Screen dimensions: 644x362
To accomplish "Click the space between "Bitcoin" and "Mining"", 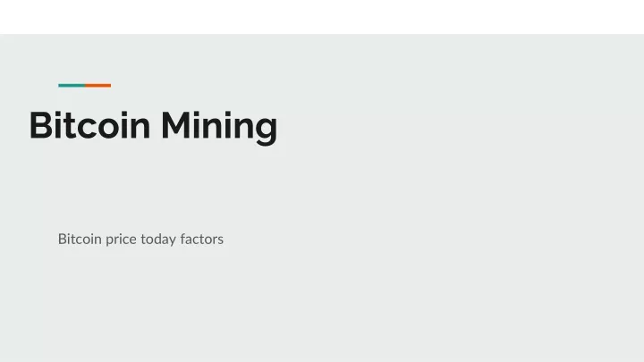I will (x=156, y=125).
